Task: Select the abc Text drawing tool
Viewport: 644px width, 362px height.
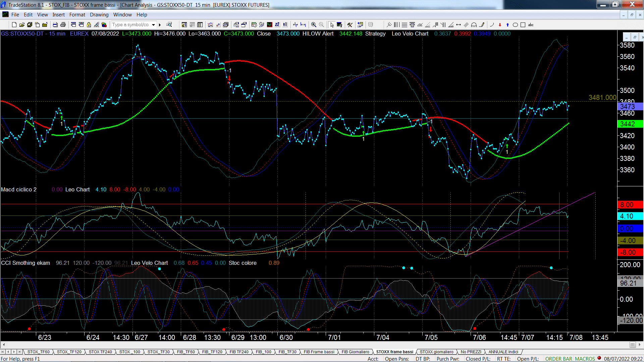Action: [531, 25]
